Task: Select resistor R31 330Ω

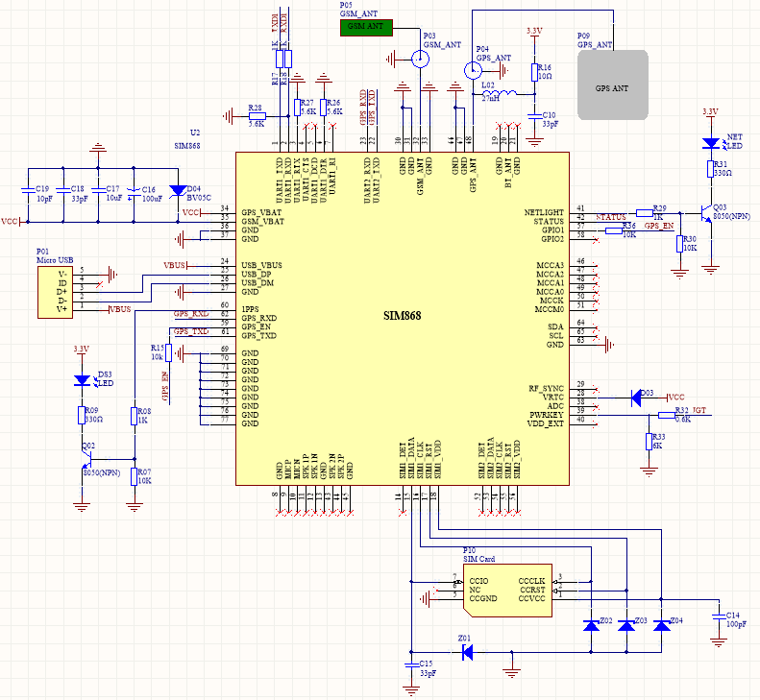Action: click(x=711, y=169)
